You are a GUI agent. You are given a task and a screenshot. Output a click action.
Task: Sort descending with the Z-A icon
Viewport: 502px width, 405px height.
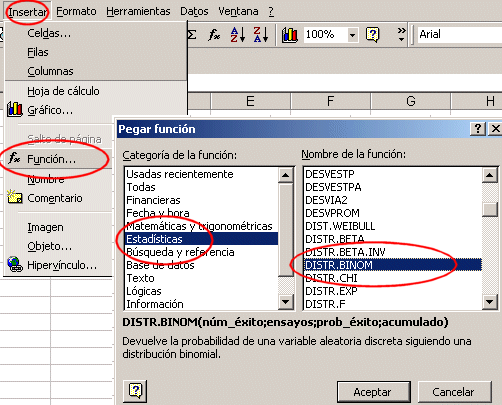[x=261, y=34]
